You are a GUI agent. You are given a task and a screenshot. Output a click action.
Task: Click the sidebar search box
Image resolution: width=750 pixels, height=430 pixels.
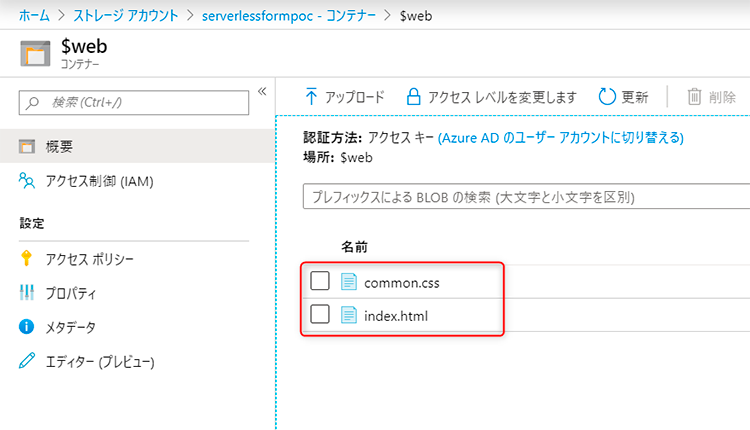[134, 102]
